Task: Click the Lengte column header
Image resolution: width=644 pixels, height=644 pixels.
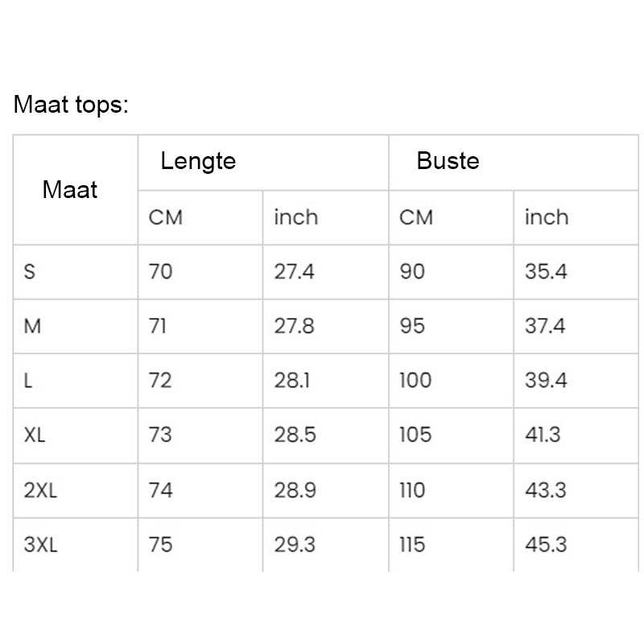Action: point(198,161)
